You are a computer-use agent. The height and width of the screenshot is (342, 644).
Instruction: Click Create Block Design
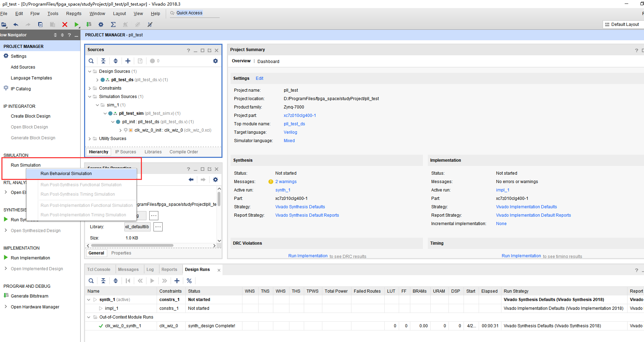(x=30, y=116)
